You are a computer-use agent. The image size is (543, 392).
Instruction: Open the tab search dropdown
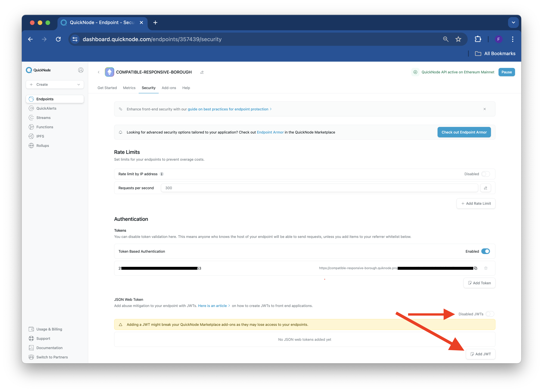[513, 23]
